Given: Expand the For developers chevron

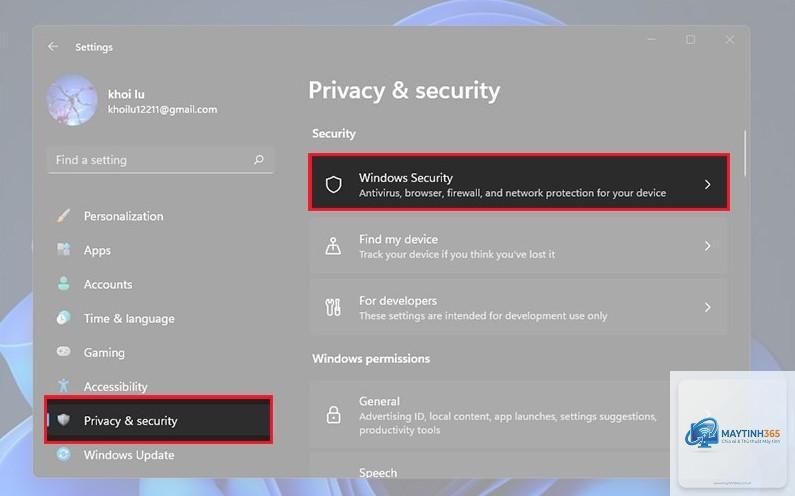Looking at the screenshot, I should pyautogui.click(x=707, y=307).
